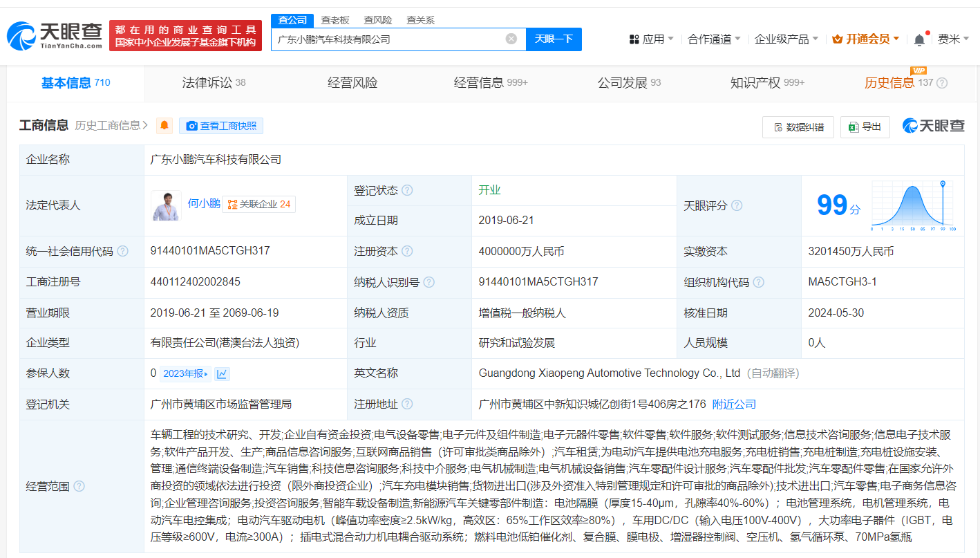
Task: Open the 附近公司 link
Action: point(735,404)
